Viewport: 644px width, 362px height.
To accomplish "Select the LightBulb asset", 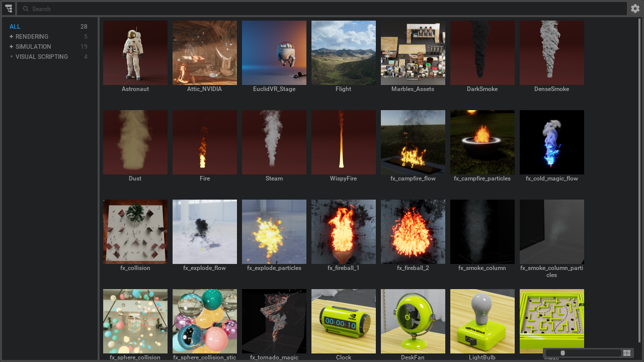I will tap(482, 321).
